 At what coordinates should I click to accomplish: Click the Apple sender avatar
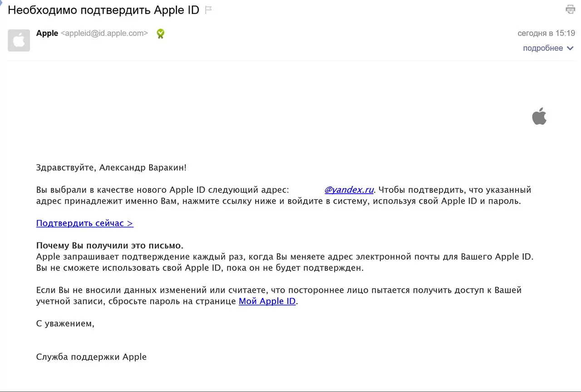19,40
